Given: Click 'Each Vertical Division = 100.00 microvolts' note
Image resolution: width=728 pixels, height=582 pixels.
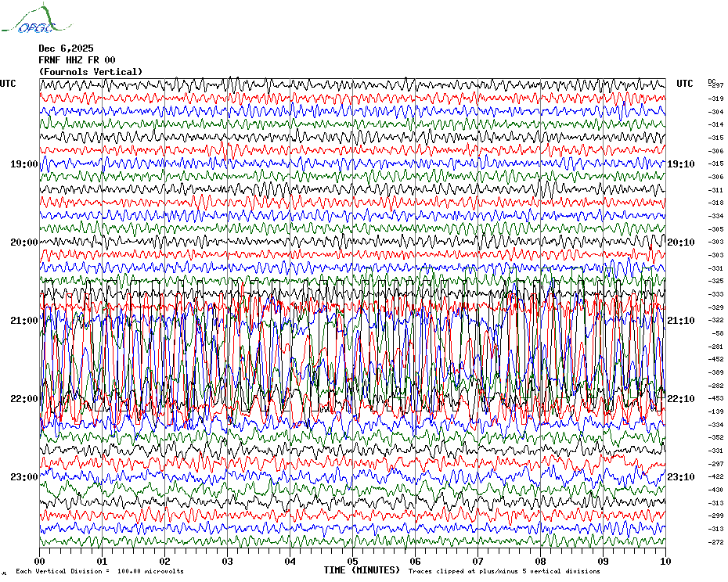Looking at the screenshot, I should (x=100, y=571).
